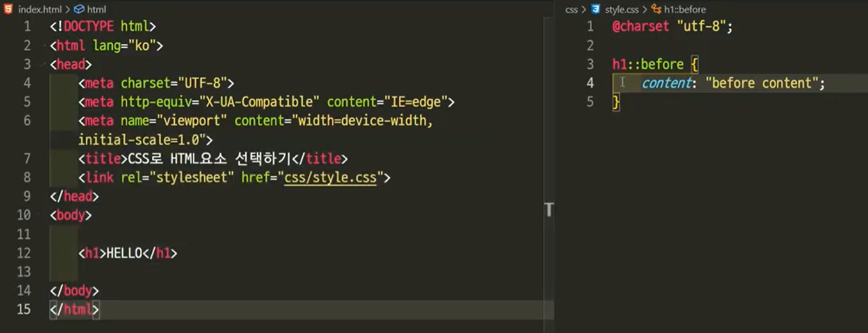Click line number 2 in style.css
The image size is (868, 333).
[x=590, y=45]
